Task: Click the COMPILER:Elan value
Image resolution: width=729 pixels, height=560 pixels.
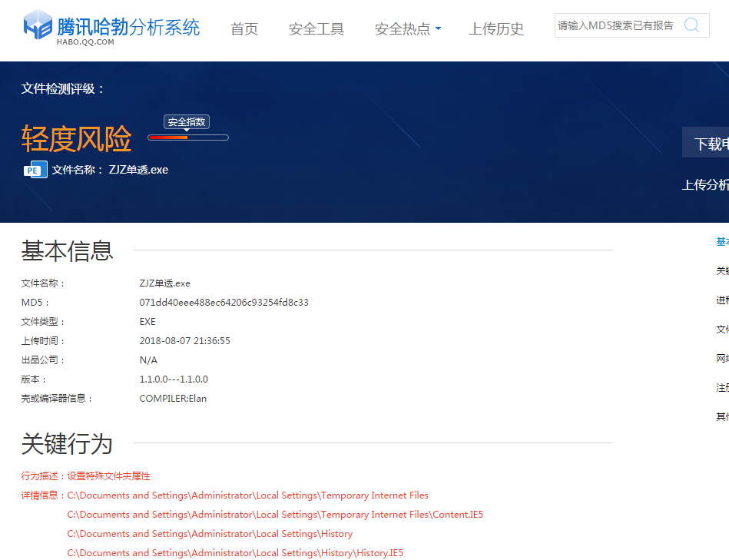Action: pos(173,398)
